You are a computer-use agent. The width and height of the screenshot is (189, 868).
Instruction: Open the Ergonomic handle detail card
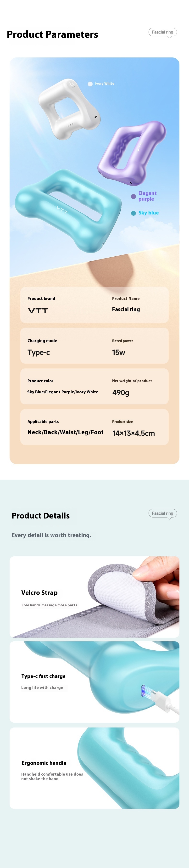click(x=94, y=768)
